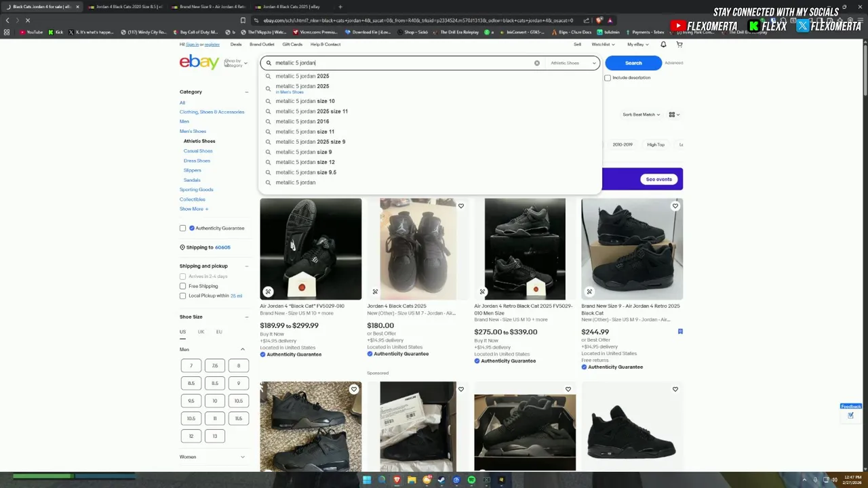Open the Sort: Best Match dropdown
This screenshot has height=488, width=868.
[x=641, y=115]
